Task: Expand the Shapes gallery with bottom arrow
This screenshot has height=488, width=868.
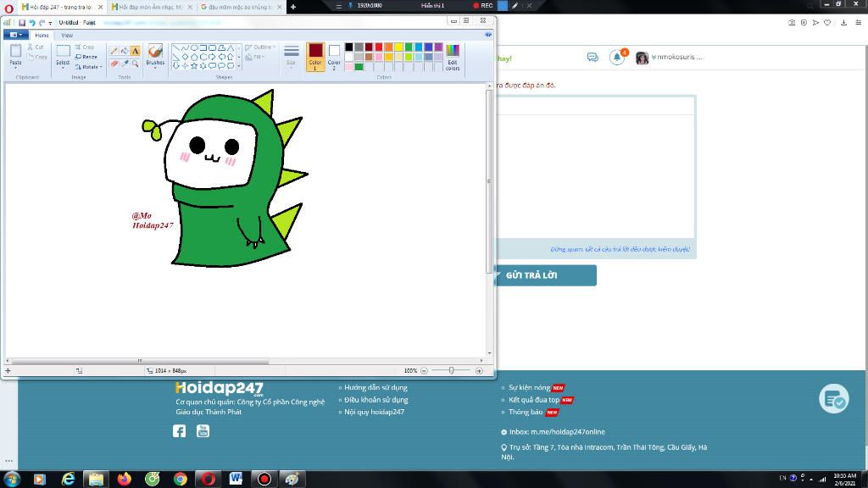Action: pyautogui.click(x=239, y=66)
